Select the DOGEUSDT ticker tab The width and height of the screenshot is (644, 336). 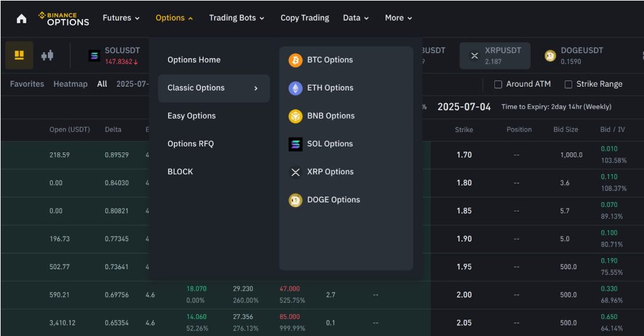pyautogui.click(x=574, y=55)
